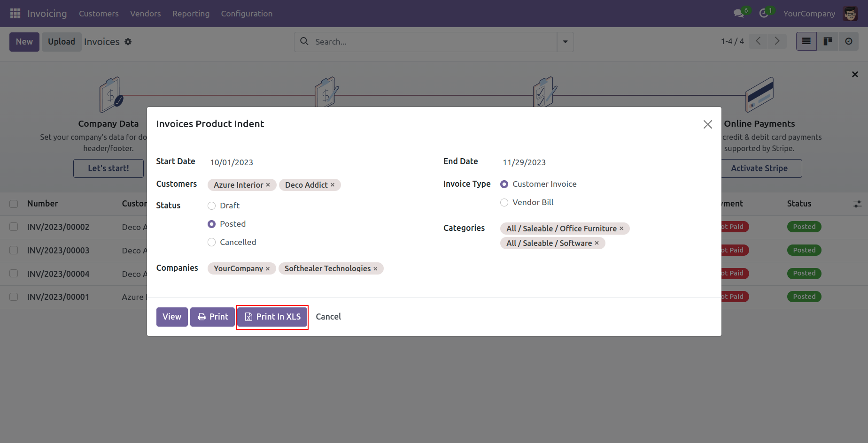Open invoice INV/2023/00003
This screenshot has height=443, width=868.
click(58, 251)
